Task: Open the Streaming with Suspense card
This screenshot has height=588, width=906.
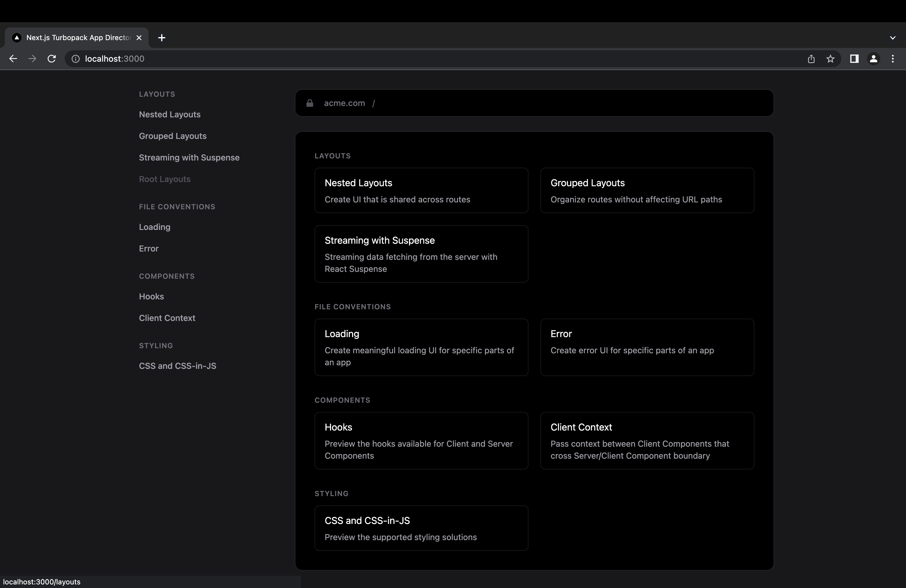Action: [x=422, y=254]
